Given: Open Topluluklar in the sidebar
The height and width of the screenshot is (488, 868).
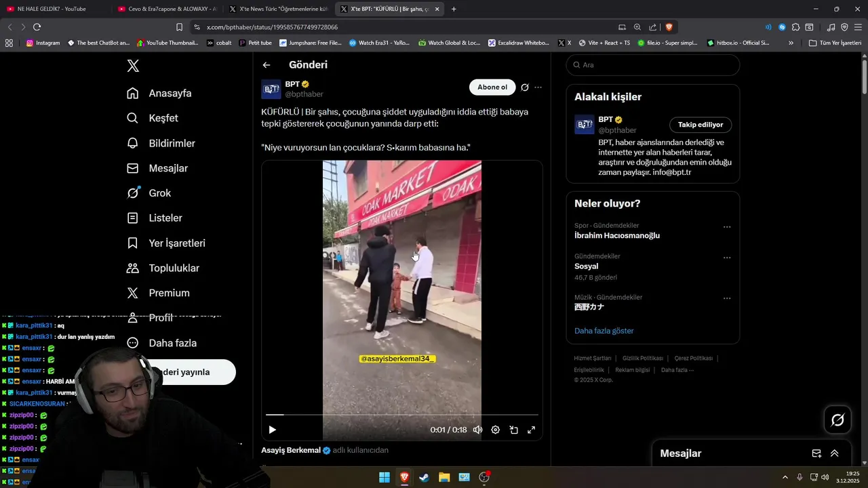Looking at the screenshot, I should [x=163, y=268].
